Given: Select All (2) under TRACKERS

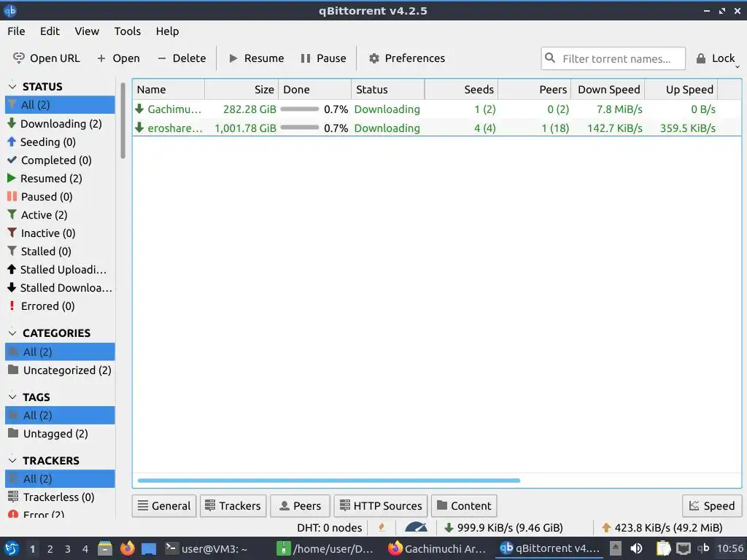Looking at the screenshot, I should [x=60, y=478].
